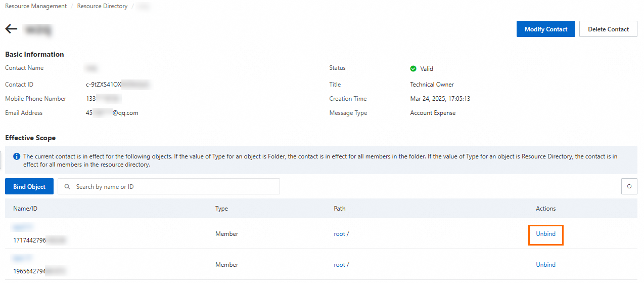Select the Account Expense message type value
Image resolution: width=644 pixels, height=283 pixels.
pos(433,113)
